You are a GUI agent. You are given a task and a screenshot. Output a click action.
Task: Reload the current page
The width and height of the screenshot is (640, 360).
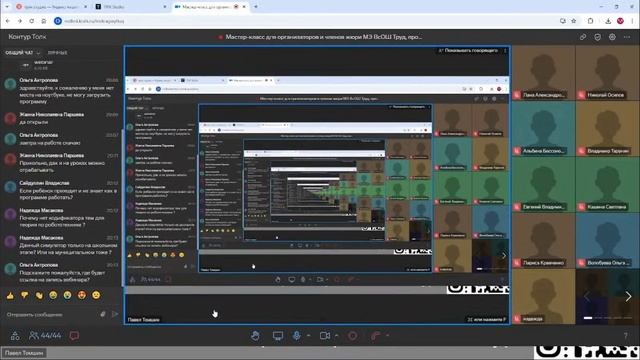[x=31, y=21]
